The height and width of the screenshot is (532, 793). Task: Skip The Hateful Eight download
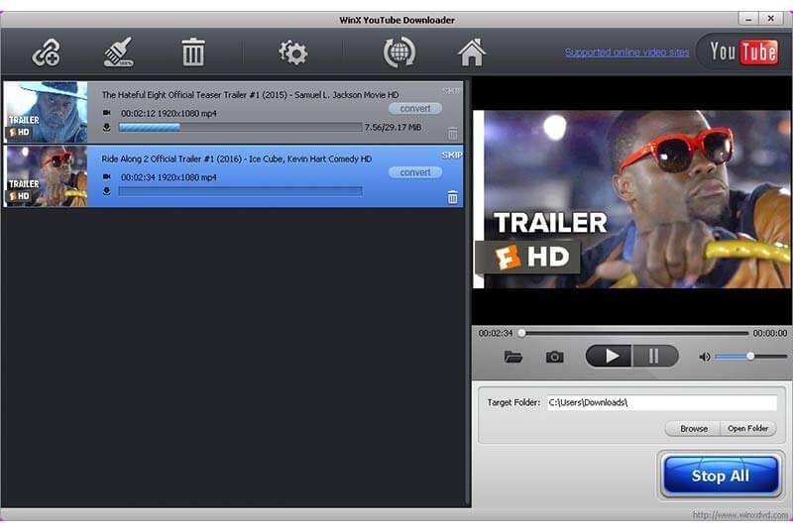click(451, 90)
